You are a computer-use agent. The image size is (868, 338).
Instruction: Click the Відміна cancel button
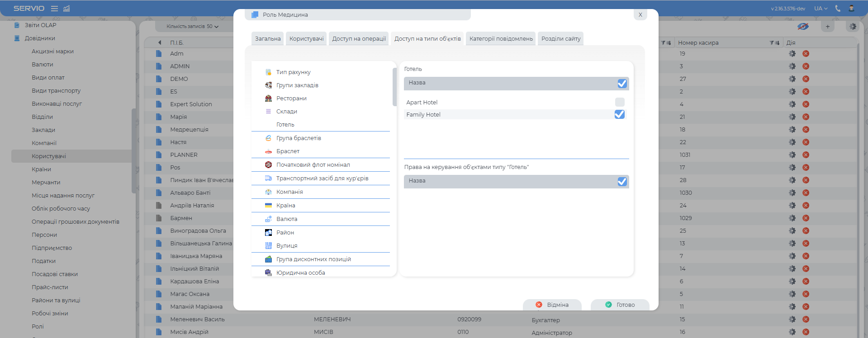[x=552, y=305]
